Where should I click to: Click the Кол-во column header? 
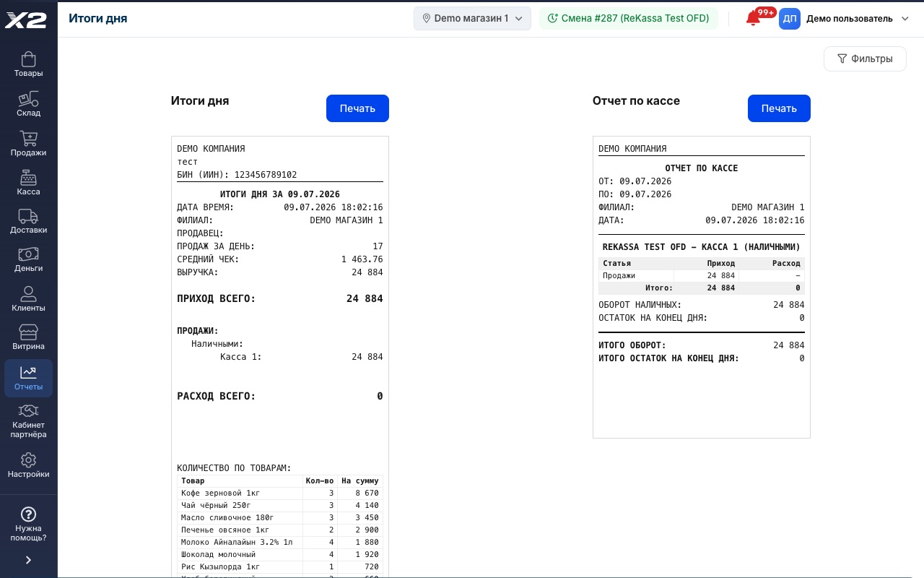[x=320, y=480]
